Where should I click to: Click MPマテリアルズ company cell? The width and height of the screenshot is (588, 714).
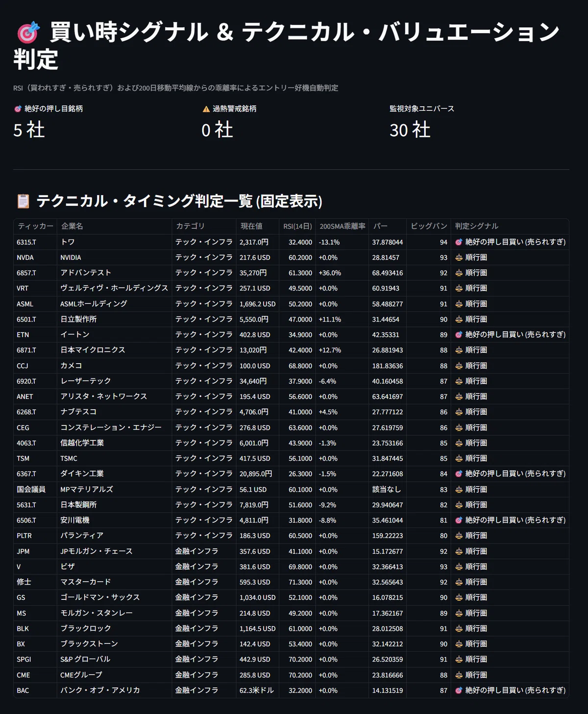[x=115, y=489]
